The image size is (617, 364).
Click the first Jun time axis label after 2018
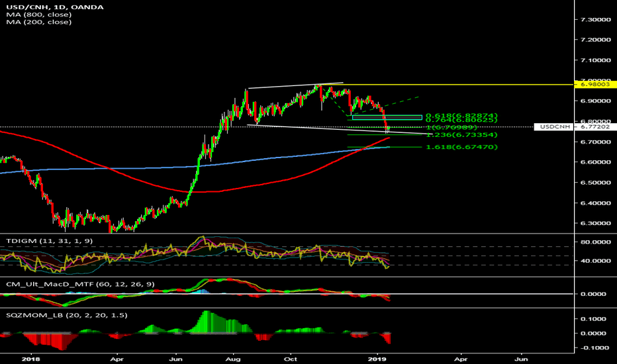point(175,359)
